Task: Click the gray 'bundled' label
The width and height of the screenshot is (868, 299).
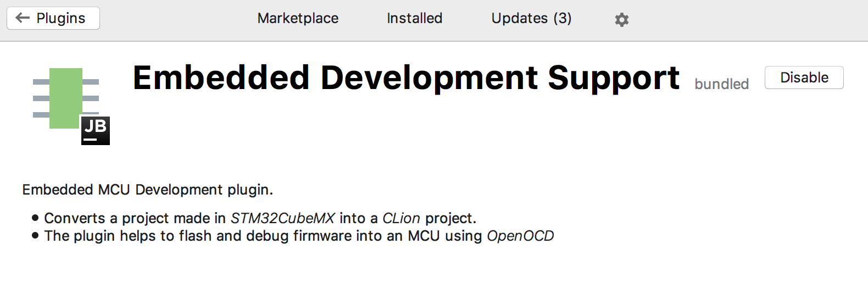Action: 721,84
